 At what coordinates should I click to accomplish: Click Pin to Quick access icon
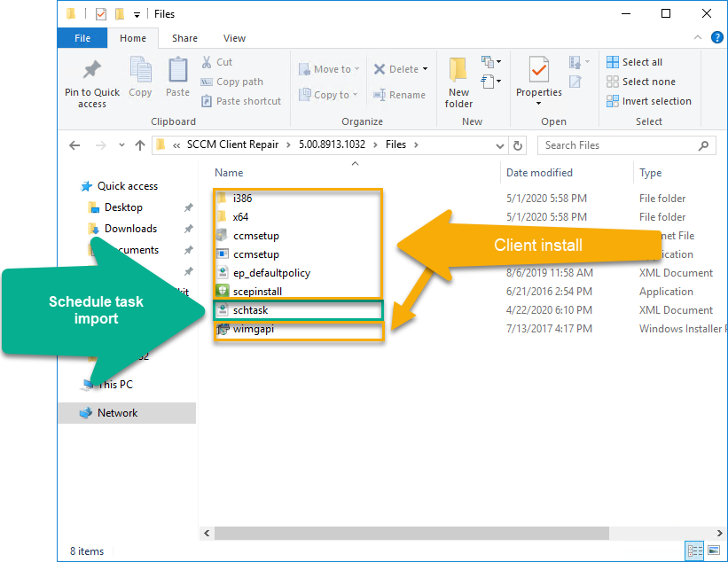point(92,70)
